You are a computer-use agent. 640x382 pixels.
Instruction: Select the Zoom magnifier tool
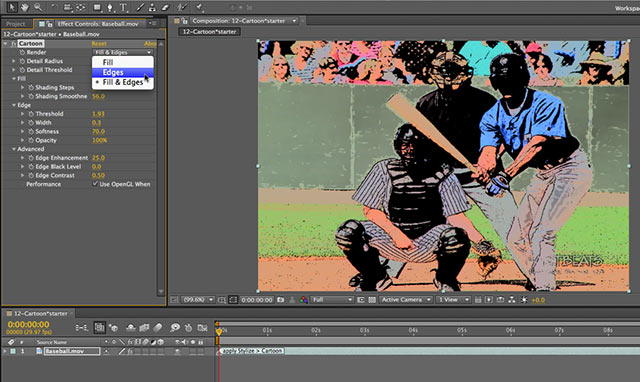[38, 7]
